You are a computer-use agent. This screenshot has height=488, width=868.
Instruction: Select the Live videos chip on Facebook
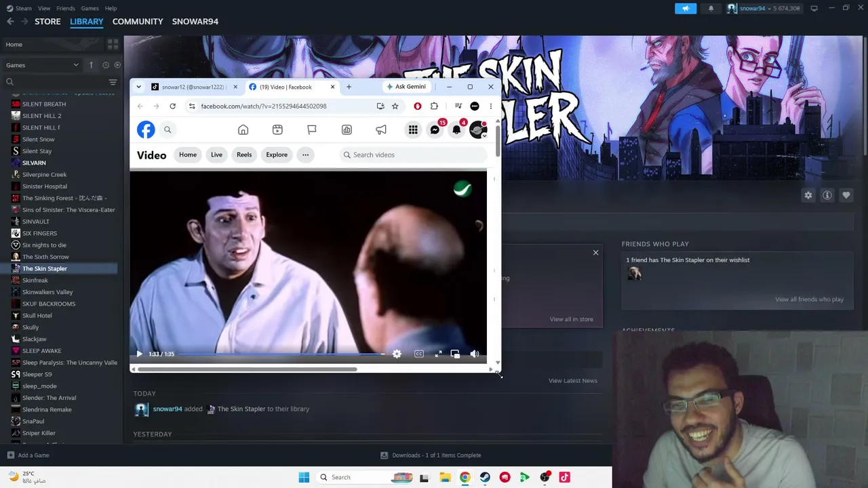(216, 155)
